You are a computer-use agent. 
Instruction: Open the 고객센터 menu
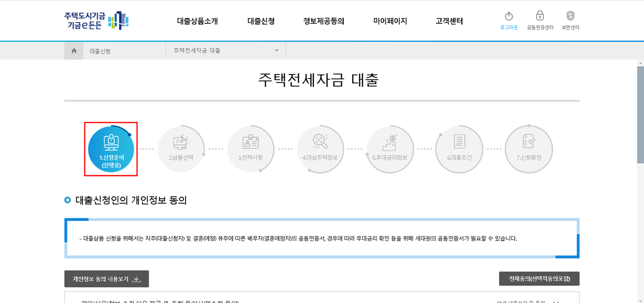point(449,21)
